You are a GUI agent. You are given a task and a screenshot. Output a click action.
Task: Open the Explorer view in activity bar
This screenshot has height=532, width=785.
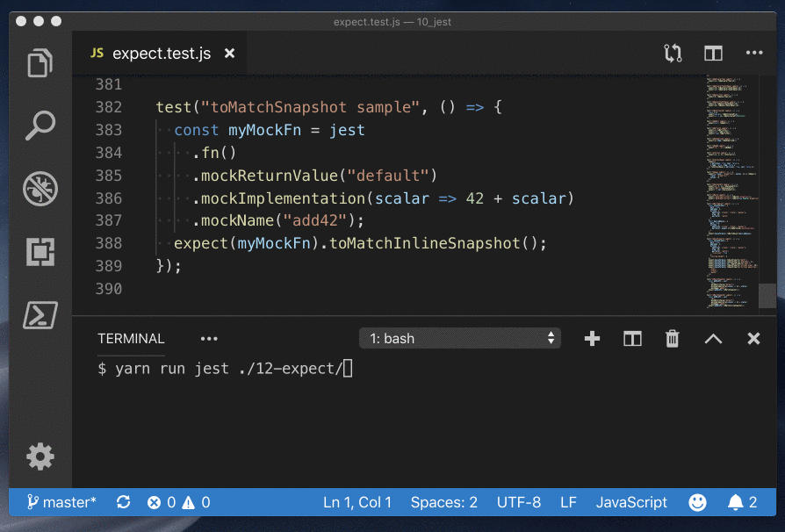pyautogui.click(x=40, y=64)
